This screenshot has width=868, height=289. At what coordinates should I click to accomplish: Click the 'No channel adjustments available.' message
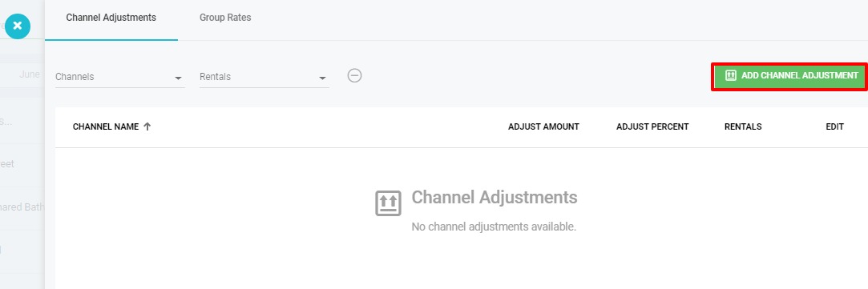[494, 227]
